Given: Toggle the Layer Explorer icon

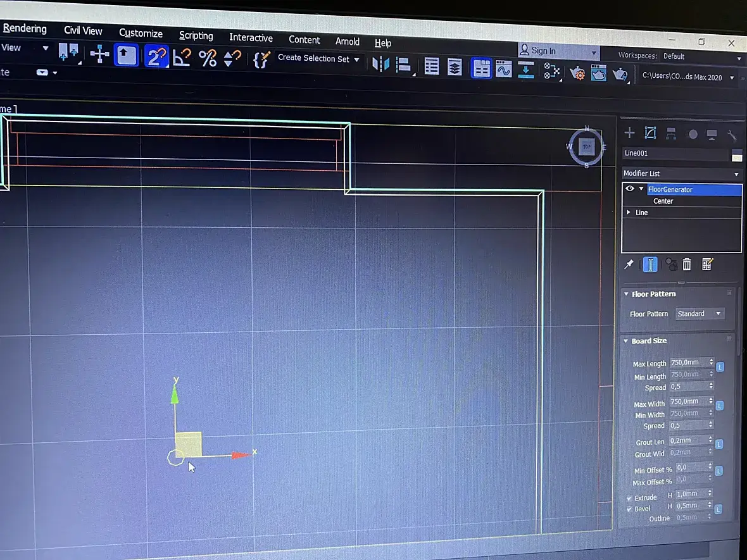Looking at the screenshot, I should click(454, 67).
